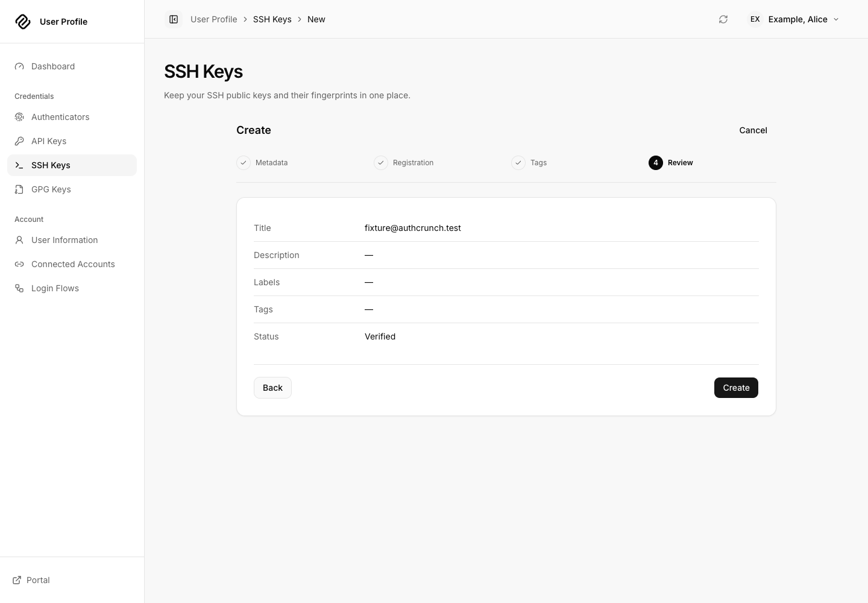This screenshot has height=603, width=868.
Task: Click the title value fixture@authcrunch.test
Action: [x=413, y=228]
